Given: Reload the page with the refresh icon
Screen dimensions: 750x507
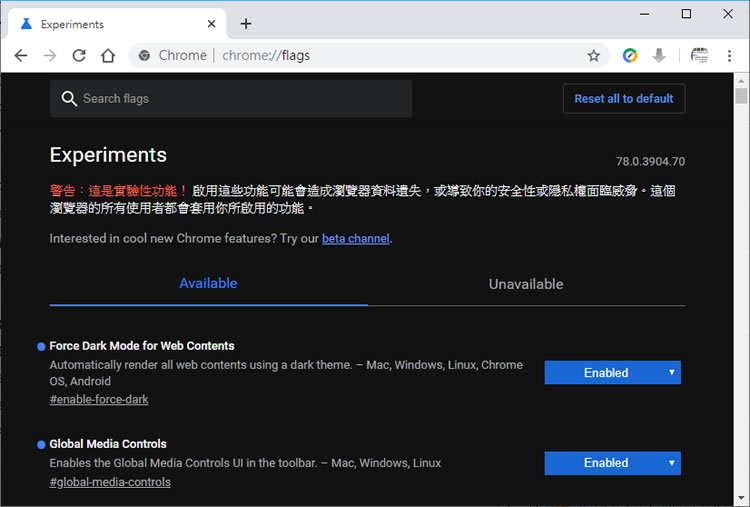Looking at the screenshot, I should pyautogui.click(x=79, y=56).
